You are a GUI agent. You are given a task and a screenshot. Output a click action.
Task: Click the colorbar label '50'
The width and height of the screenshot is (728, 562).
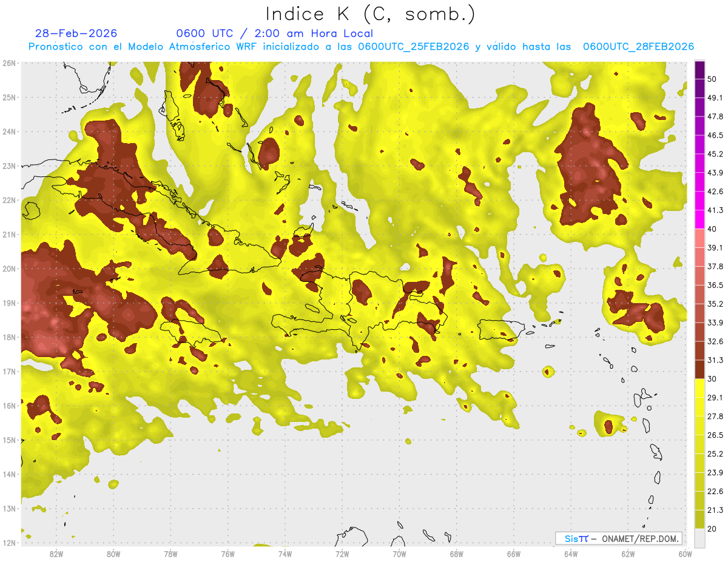713,79
